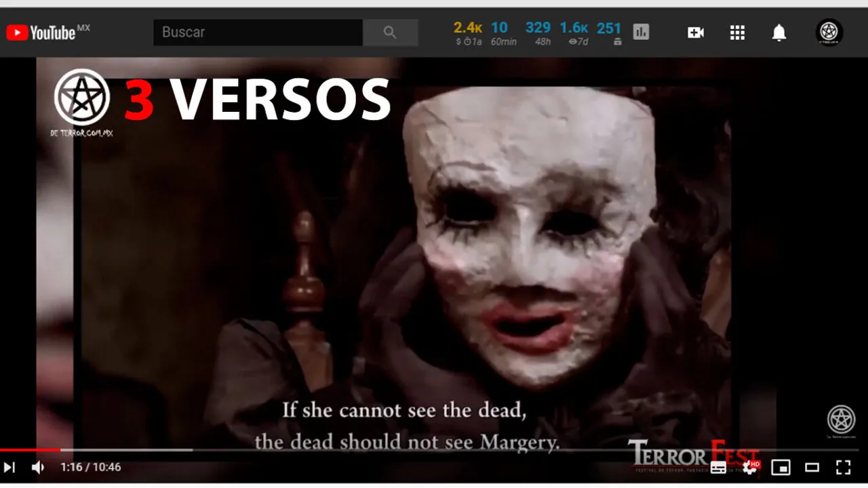The image size is (868, 488).
Task: Open the bar-chart statistics icon
Action: point(641,32)
